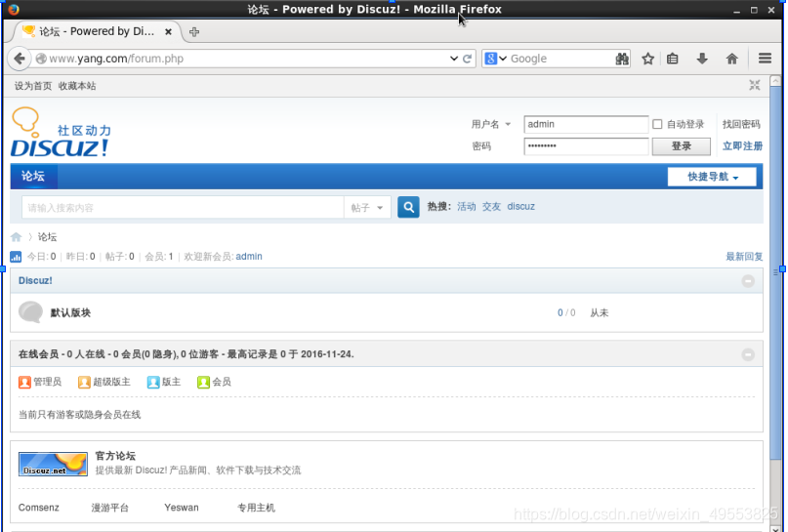Click the blue statistics chart icon
788x532 pixels.
[16, 257]
